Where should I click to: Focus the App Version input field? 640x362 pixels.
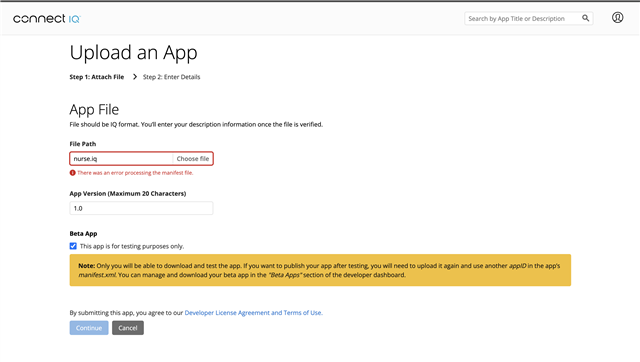pos(141,208)
